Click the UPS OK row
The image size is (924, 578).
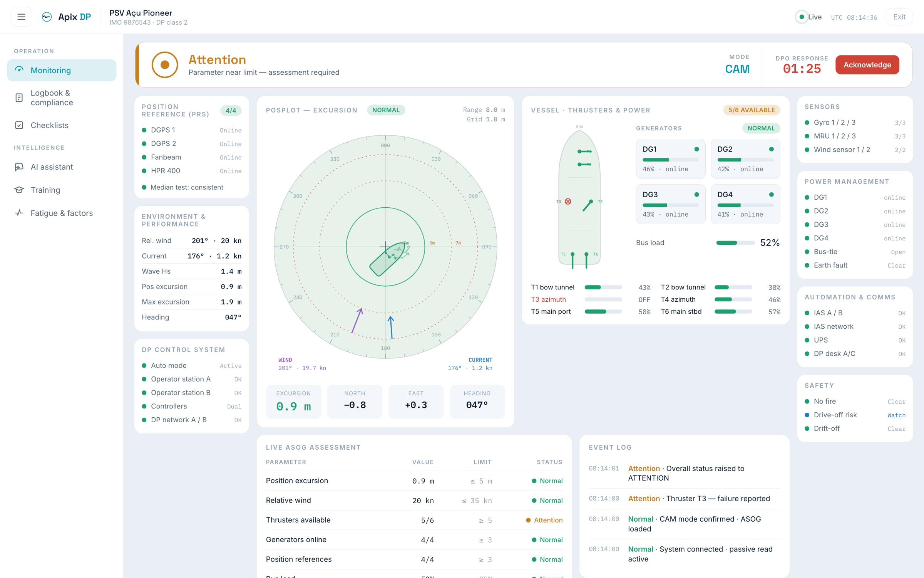click(x=855, y=340)
